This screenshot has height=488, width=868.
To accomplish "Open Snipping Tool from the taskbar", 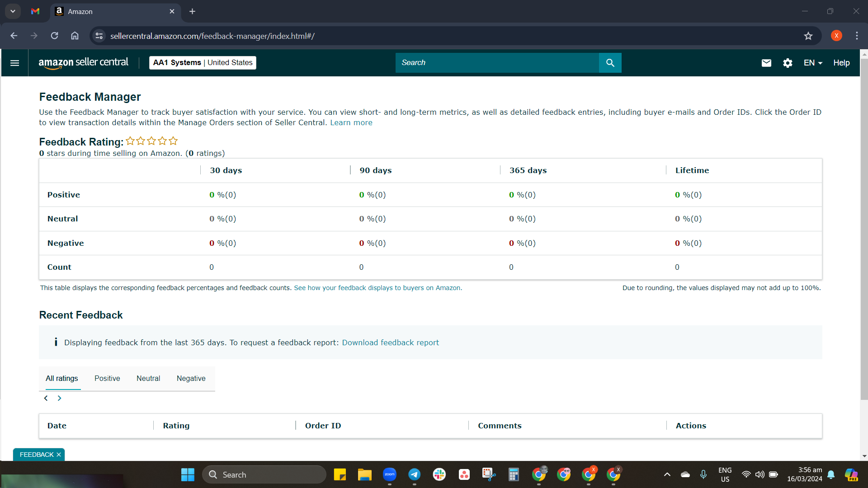I will [489, 474].
